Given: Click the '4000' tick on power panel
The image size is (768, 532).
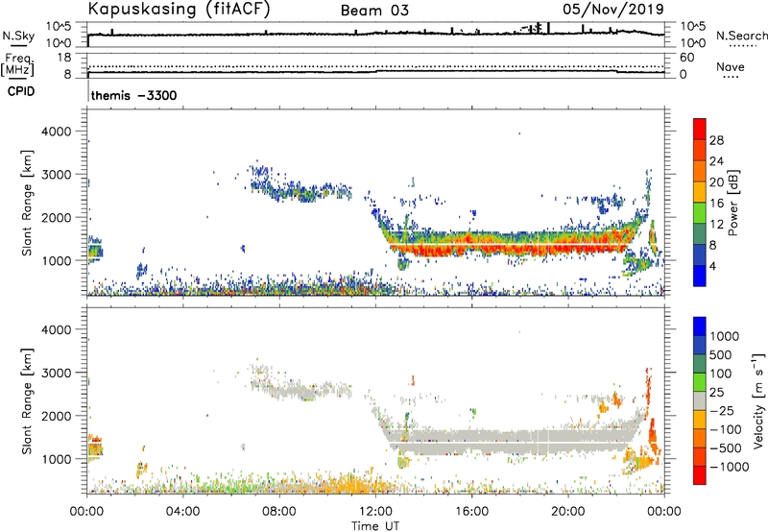Looking at the screenshot, I should coord(56,132).
